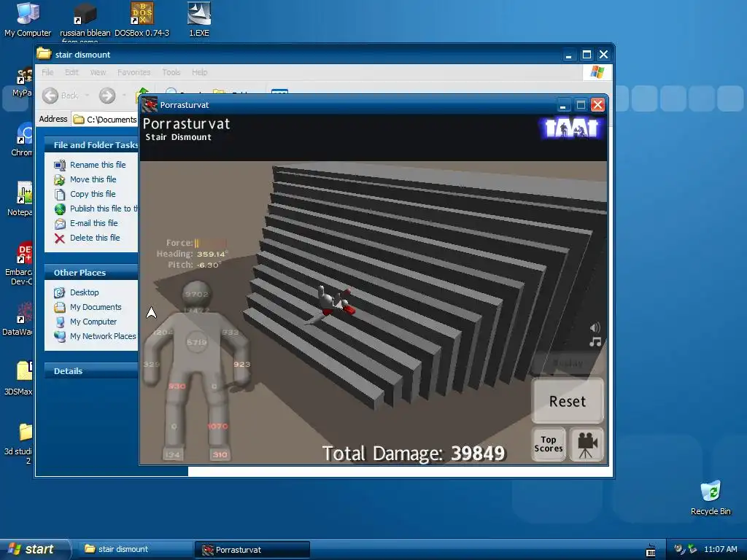Click the tAAt logo in the game
This screenshot has width=747, height=560.
(571, 128)
